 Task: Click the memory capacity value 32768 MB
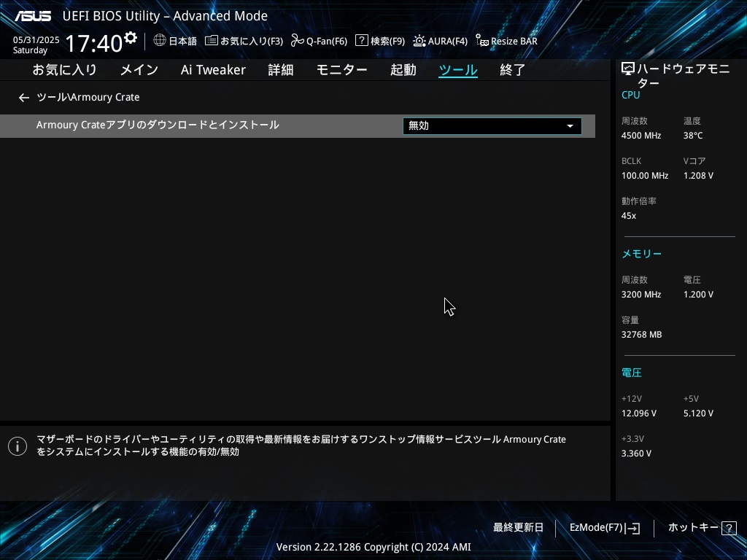(641, 335)
